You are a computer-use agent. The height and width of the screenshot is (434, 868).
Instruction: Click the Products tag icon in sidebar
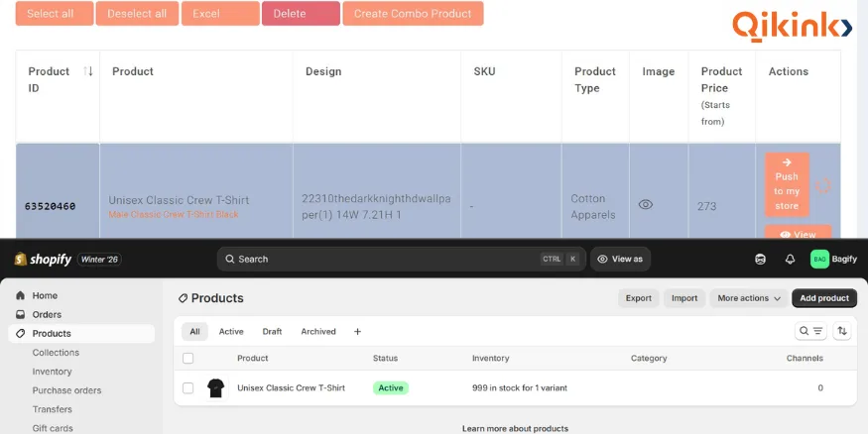pos(21,333)
